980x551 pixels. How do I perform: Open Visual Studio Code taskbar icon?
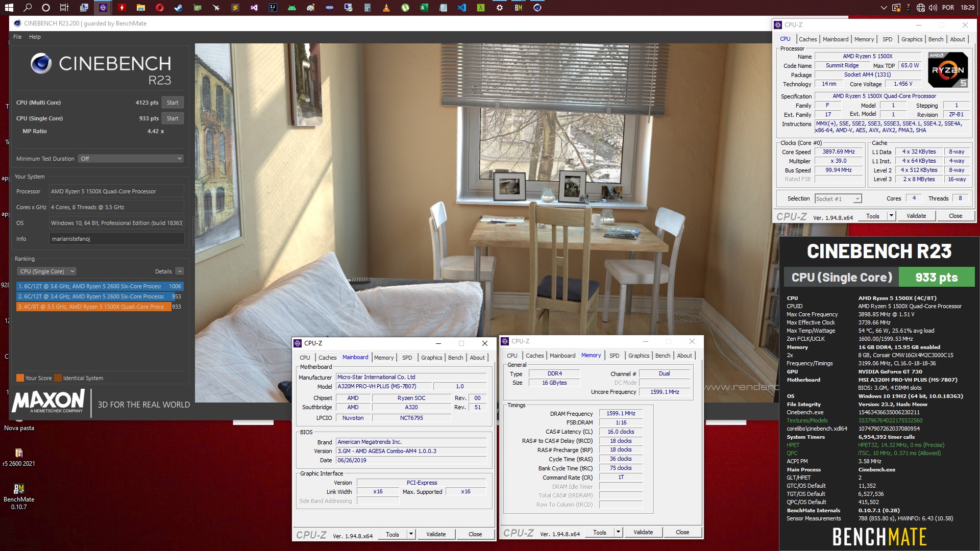click(x=462, y=8)
